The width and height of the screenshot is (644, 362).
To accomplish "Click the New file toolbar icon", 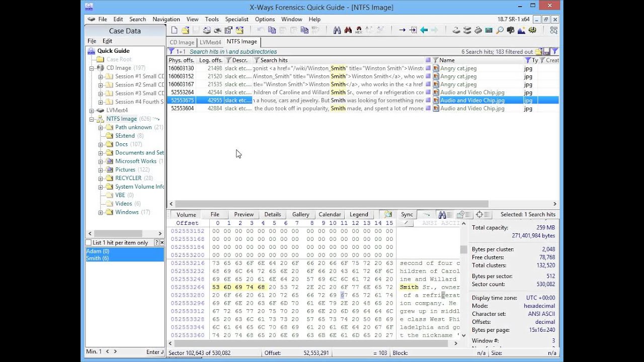I will click(174, 30).
